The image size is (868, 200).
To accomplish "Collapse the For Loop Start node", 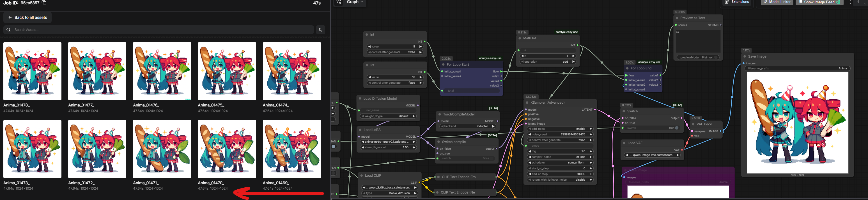I will (x=444, y=64).
